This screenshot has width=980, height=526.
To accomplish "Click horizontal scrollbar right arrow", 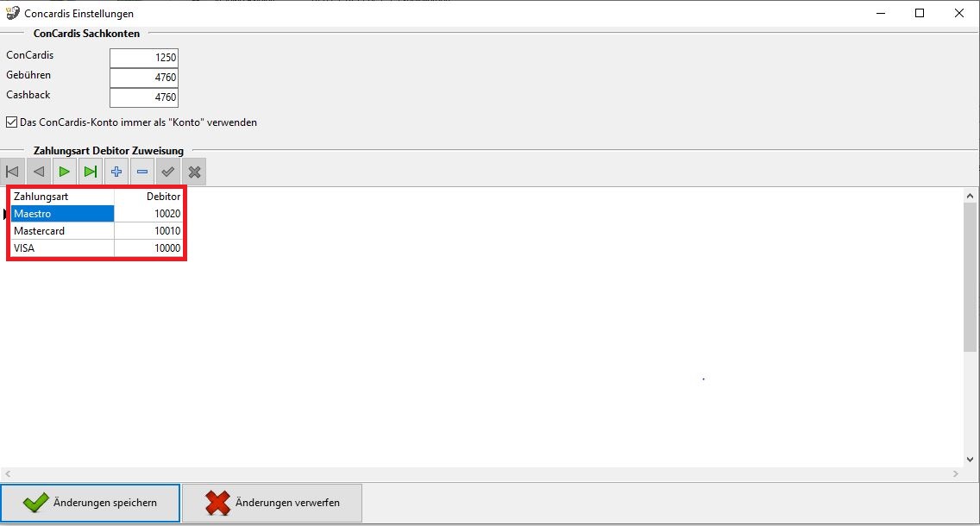I will pyautogui.click(x=956, y=474).
